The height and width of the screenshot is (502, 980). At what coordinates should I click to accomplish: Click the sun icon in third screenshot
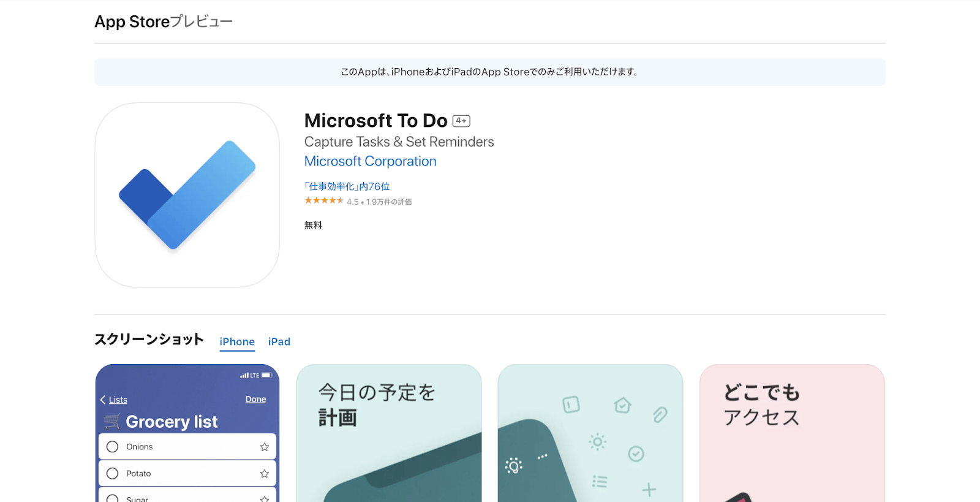[598, 442]
